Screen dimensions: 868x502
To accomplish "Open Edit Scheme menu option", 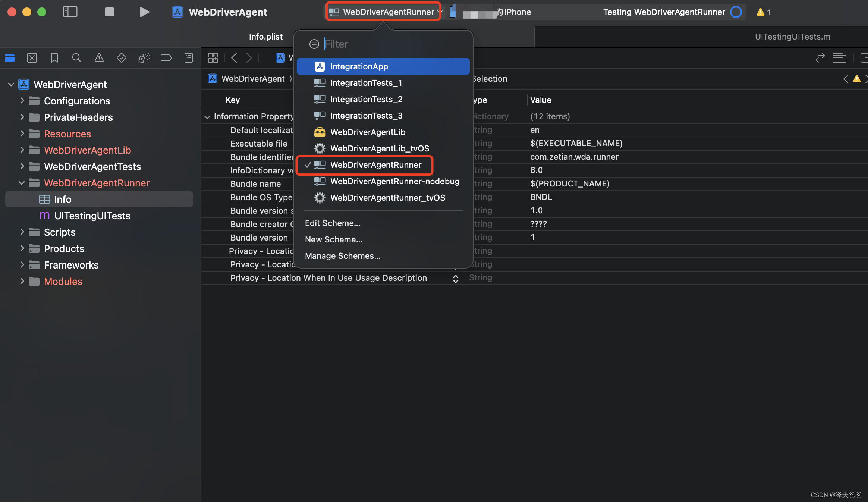I will click(332, 222).
